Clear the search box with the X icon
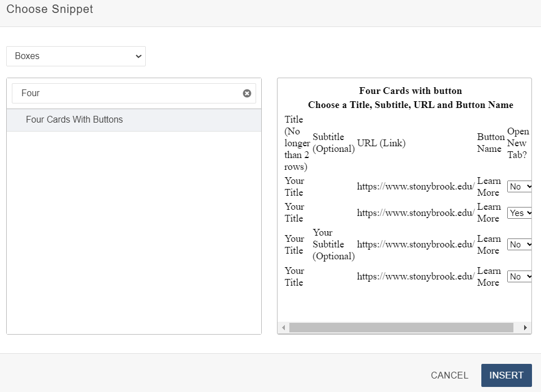541x392 pixels. click(247, 93)
